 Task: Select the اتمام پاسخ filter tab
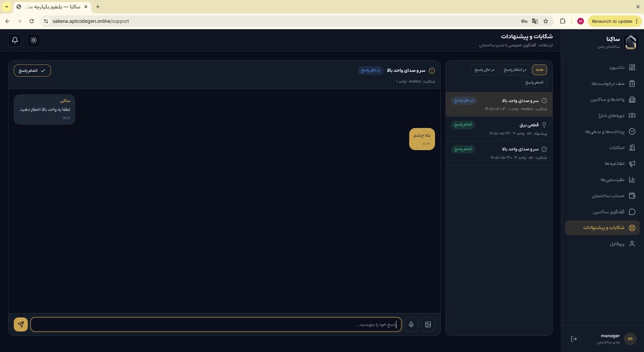click(x=534, y=83)
